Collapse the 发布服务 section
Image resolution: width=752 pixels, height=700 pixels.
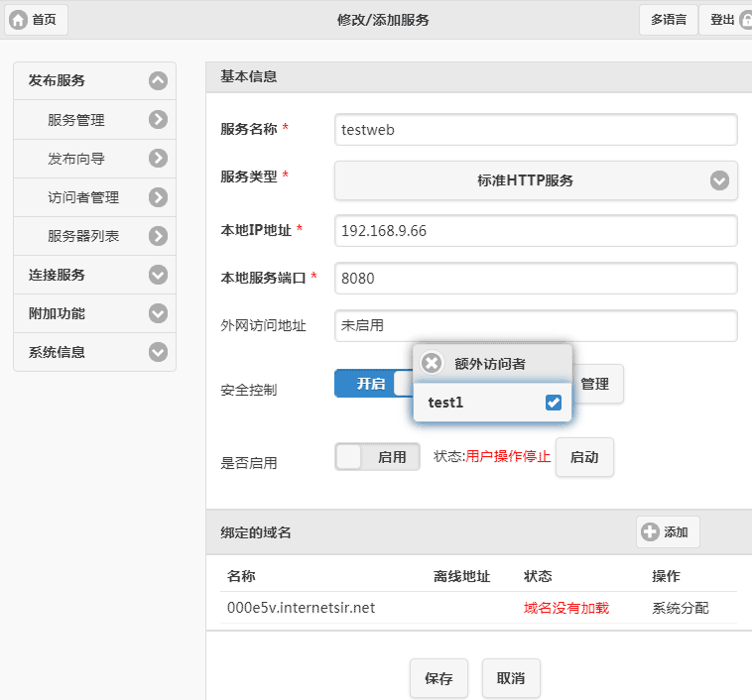(158, 81)
